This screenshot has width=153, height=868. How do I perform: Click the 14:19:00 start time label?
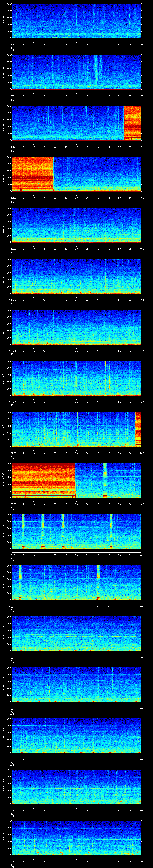pos(12,300)
